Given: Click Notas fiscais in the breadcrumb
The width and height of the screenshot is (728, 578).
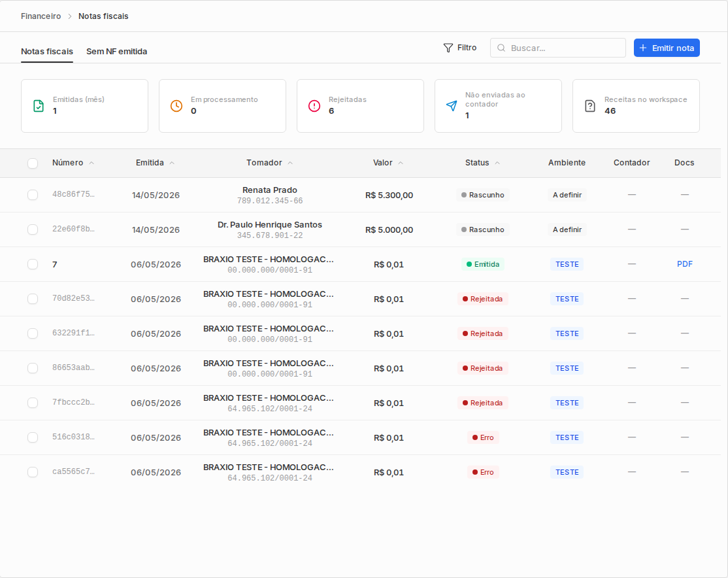Looking at the screenshot, I should click(x=103, y=16).
